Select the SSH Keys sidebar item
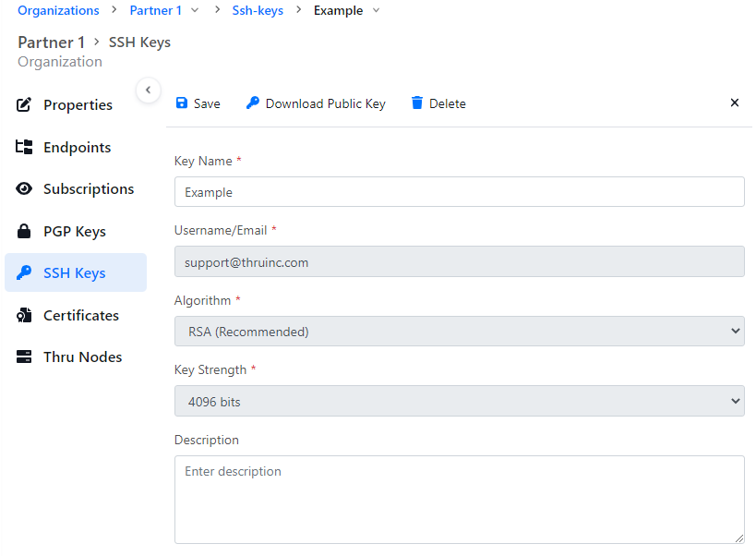 (x=76, y=273)
